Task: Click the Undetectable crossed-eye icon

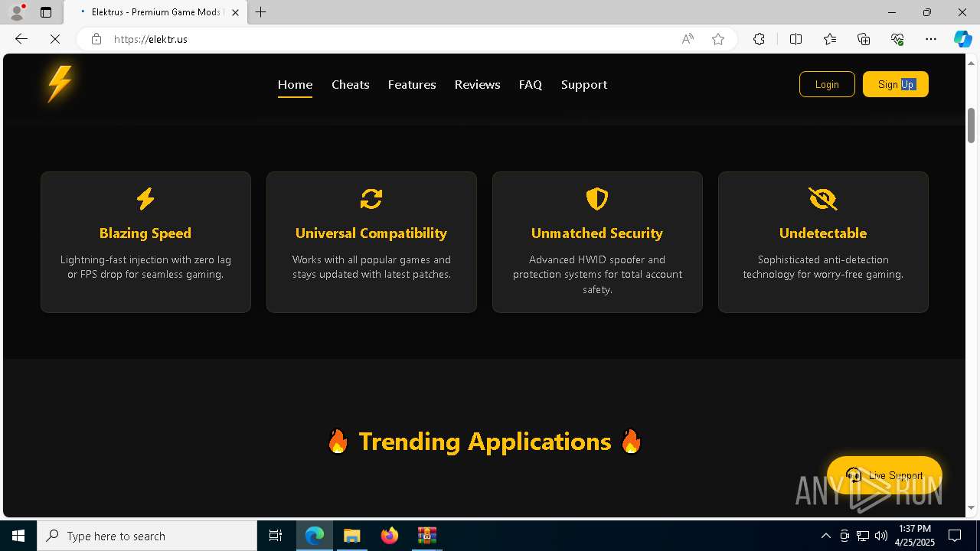Action: [x=823, y=199]
